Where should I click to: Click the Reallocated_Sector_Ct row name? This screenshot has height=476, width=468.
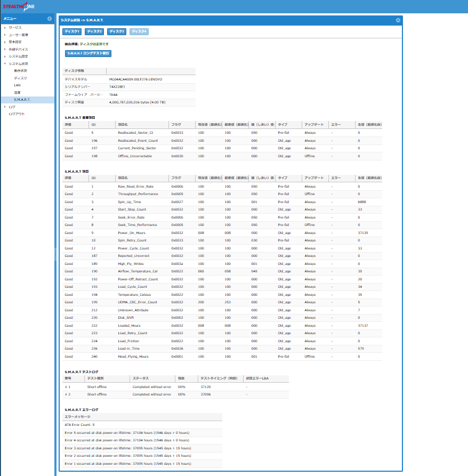(x=136, y=133)
